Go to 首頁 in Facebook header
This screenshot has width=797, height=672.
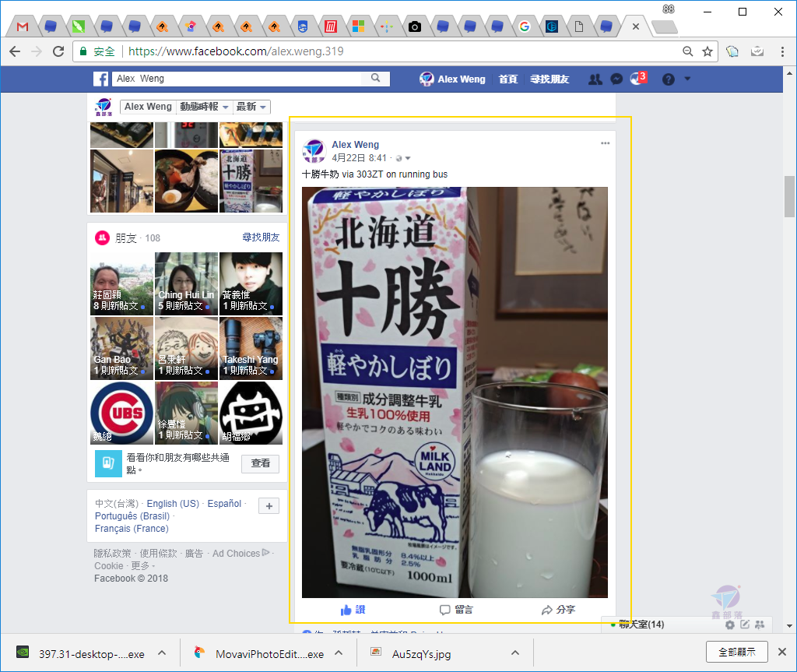(x=507, y=79)
